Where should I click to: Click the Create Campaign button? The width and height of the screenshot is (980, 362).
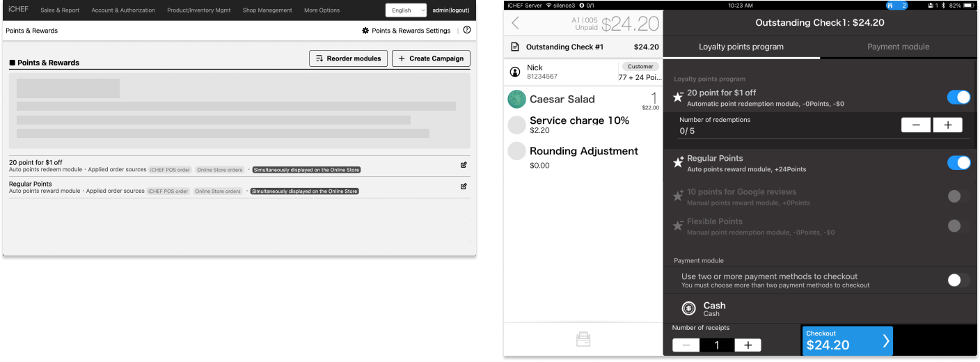(431, 58)
